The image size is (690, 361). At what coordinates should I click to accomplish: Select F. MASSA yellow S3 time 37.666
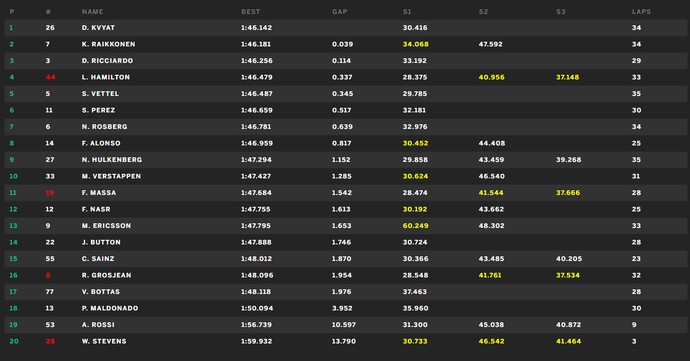click(568, 193)
